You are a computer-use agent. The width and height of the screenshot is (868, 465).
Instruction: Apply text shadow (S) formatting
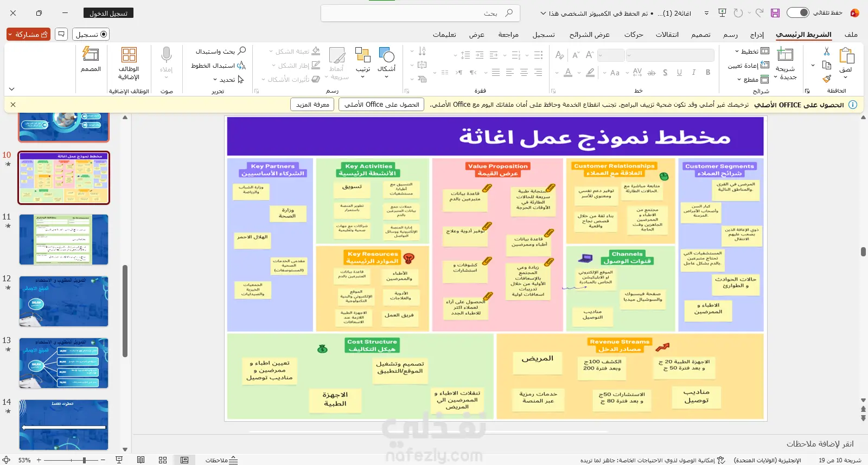point(665,73)
